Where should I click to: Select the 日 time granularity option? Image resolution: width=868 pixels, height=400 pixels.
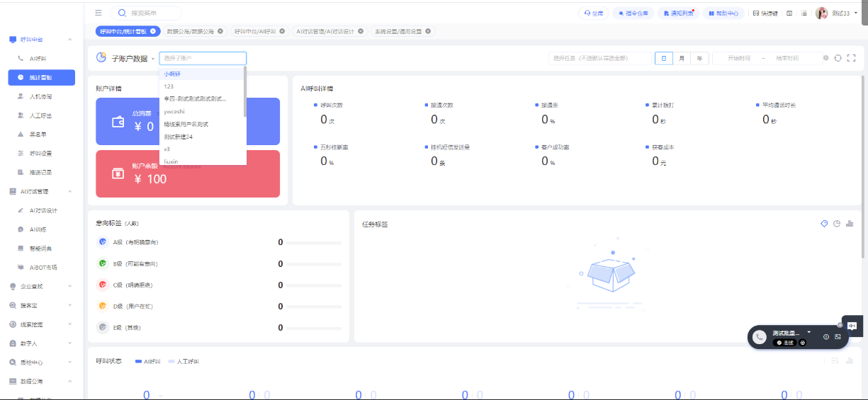click(664, 58)
